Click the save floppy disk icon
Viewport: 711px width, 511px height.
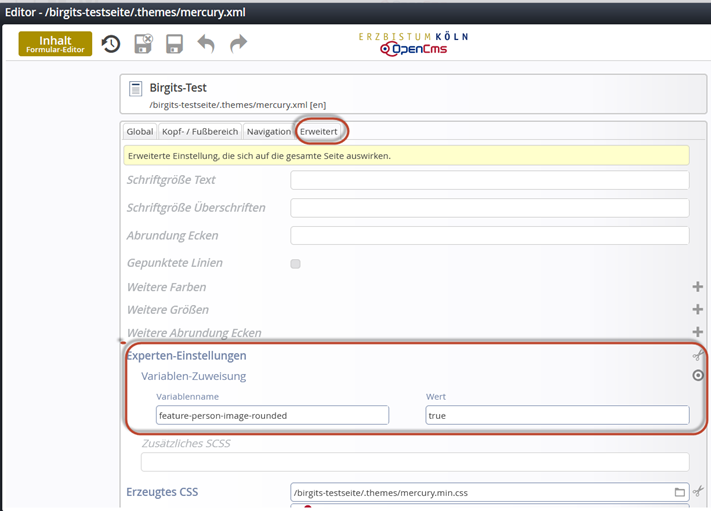click(175, 44)
